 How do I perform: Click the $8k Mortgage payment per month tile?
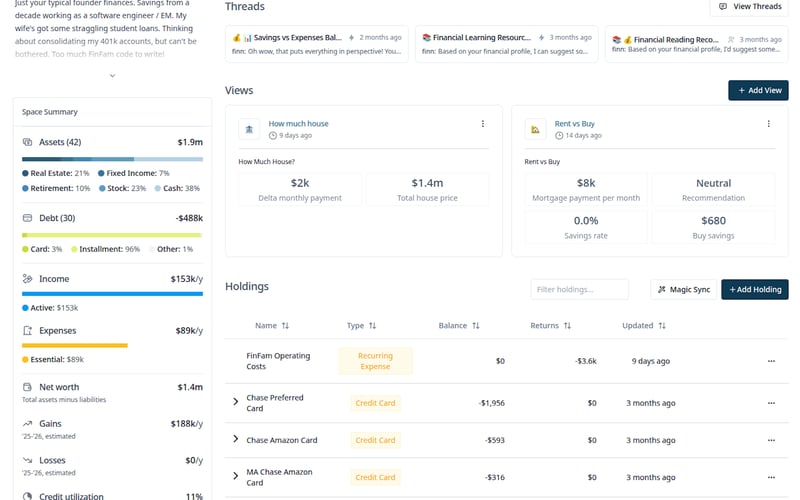click(586, 189)
